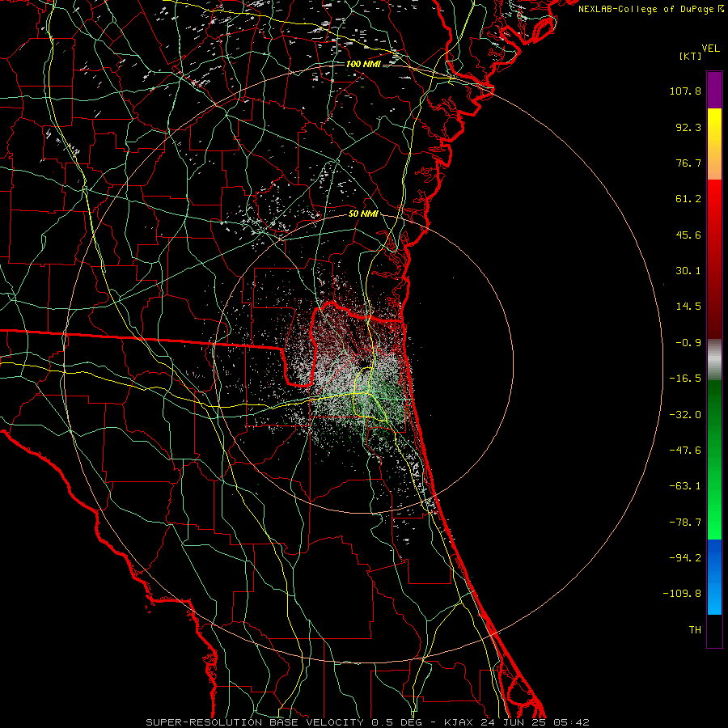Viewport: 728px width, 728px height.
Task: Click the -47.6 scale value
Action: click(x=685, y=451)
